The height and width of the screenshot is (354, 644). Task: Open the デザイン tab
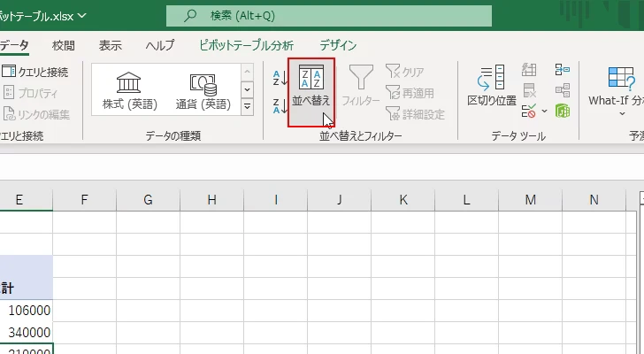click(x=338, y=45)
